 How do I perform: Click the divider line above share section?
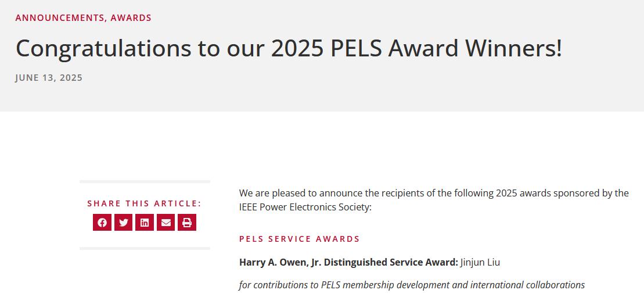click(145, 182)
